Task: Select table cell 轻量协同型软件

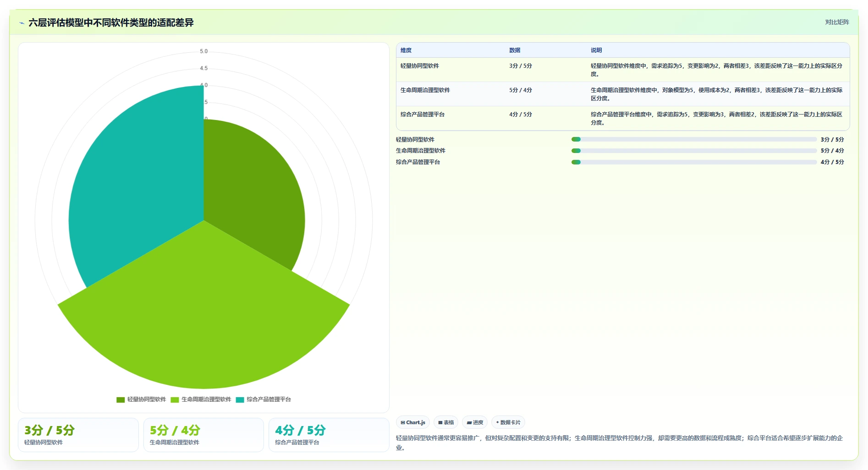Action: (420, 66)
